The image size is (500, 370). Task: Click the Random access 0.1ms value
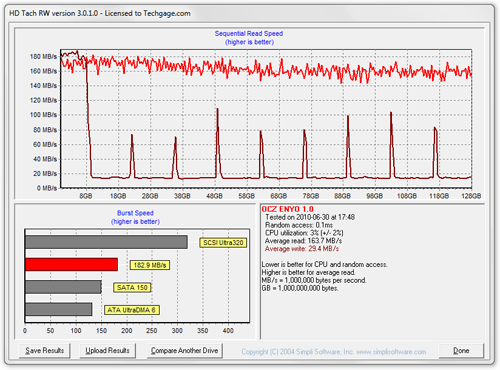tap(299, 225)
